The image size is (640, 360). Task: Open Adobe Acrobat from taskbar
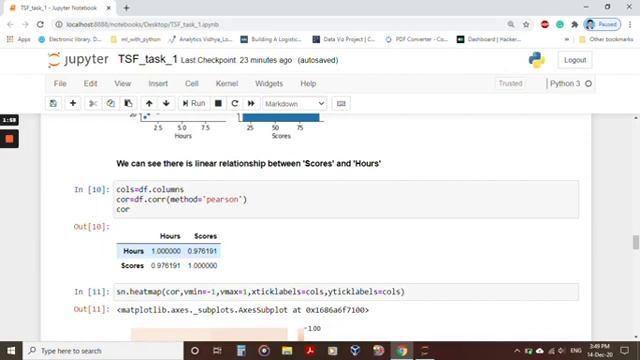pos(310,351)
